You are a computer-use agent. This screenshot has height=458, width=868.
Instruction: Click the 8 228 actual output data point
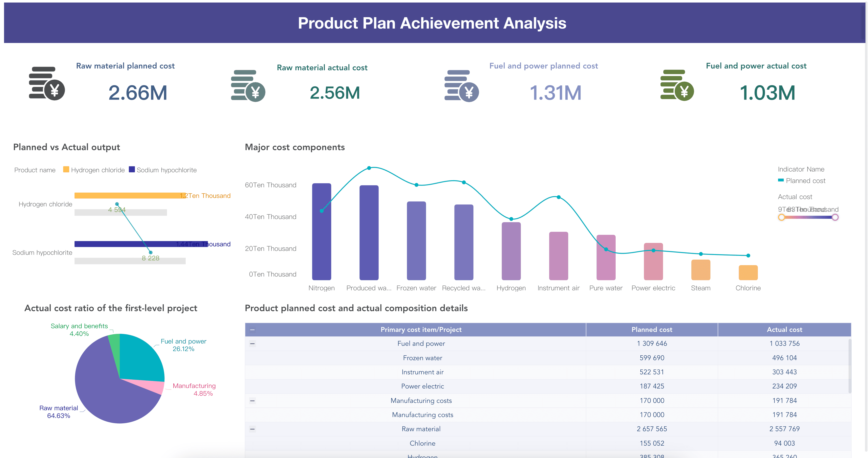tap(150, 252)
